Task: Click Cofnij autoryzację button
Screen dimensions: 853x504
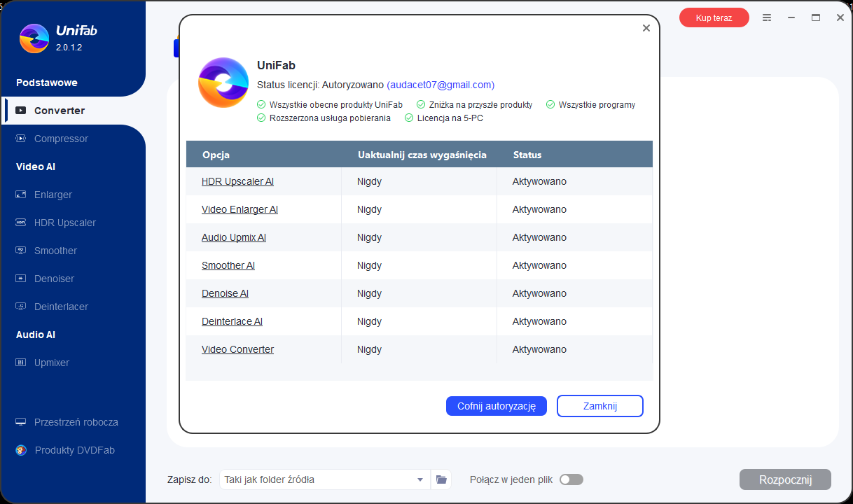Action: tap(497, 406)
